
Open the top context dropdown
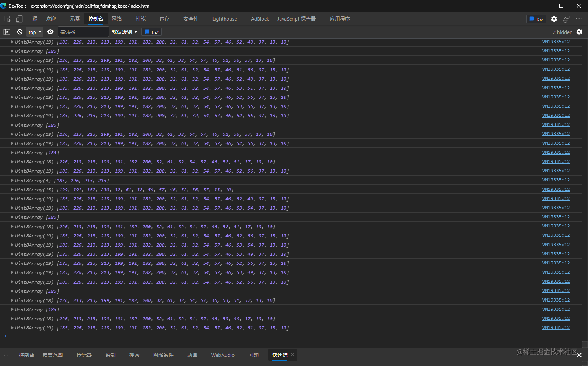(35, 32)
